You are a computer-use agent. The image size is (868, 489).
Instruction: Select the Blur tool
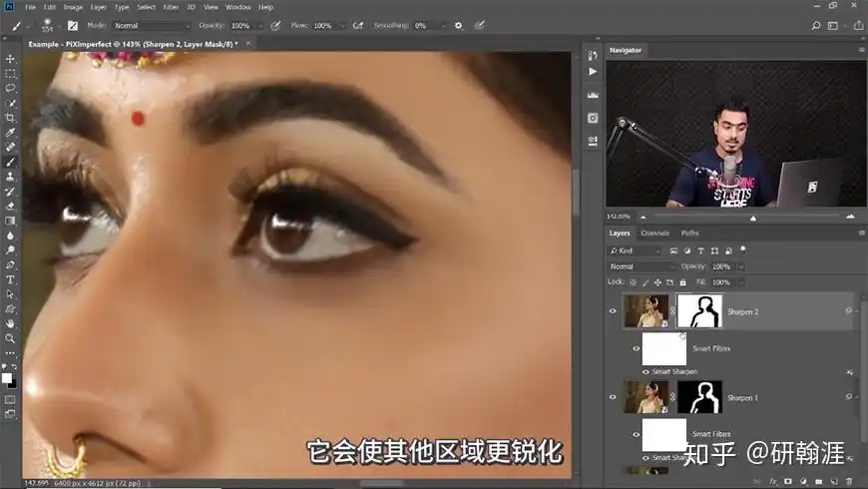point(10,236)
